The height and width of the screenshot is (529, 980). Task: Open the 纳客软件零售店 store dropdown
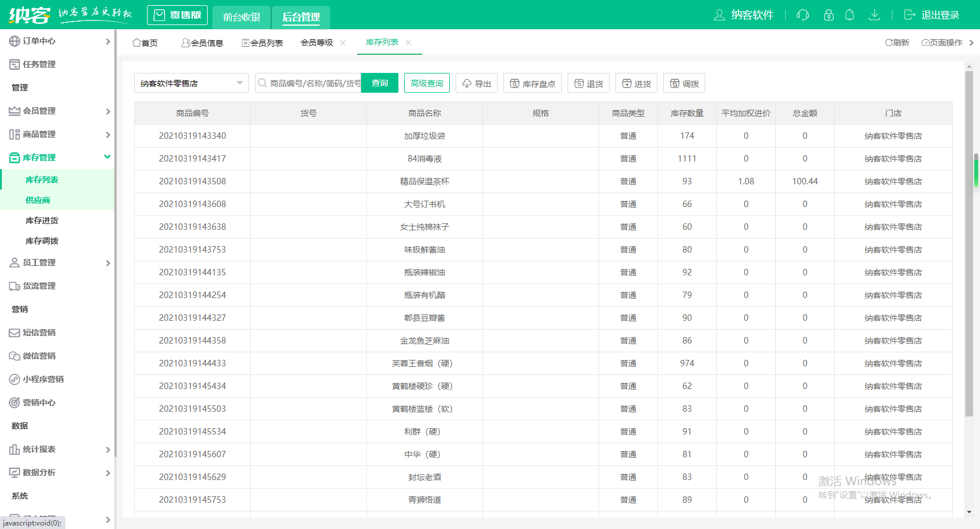click(191, 83)
